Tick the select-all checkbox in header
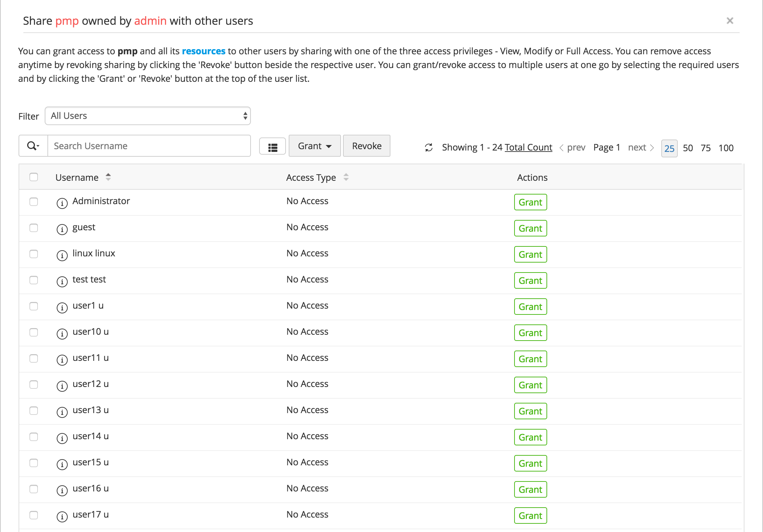763x532 pixels. [x=34, y=177]
